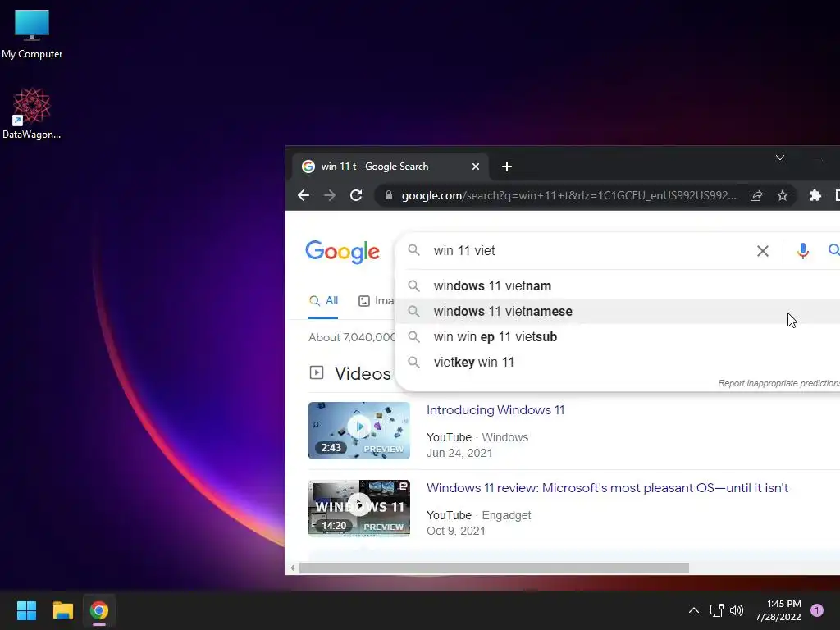Screen dimensions: 840x630
Task: Start voice search with microphone icon
Action: pyautogui.click(x=802, y=251)
